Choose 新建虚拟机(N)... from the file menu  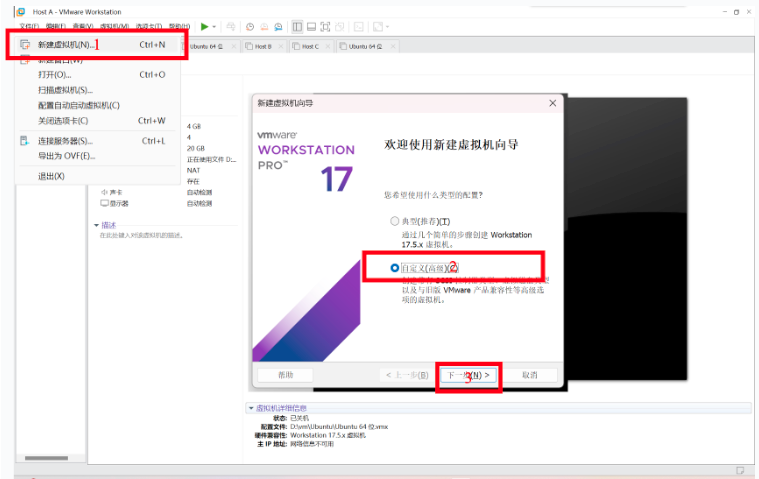pos(97,45)
